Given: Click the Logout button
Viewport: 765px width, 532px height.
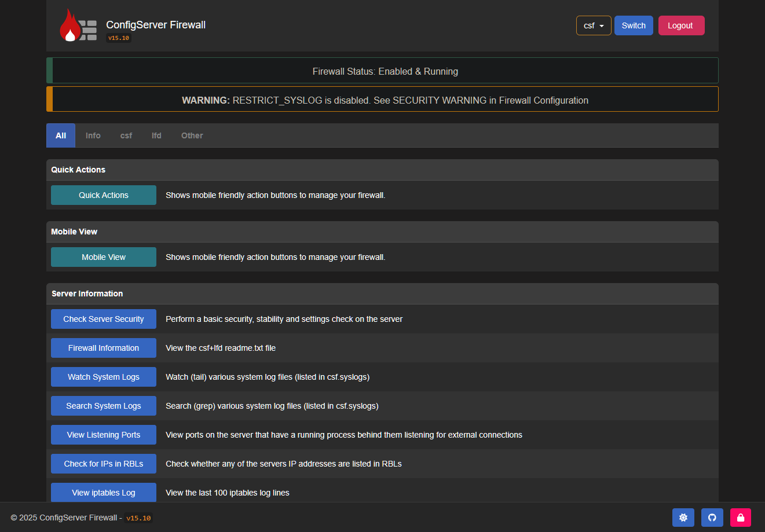Looking at the screenshot, I should click(x=681, y=25).
